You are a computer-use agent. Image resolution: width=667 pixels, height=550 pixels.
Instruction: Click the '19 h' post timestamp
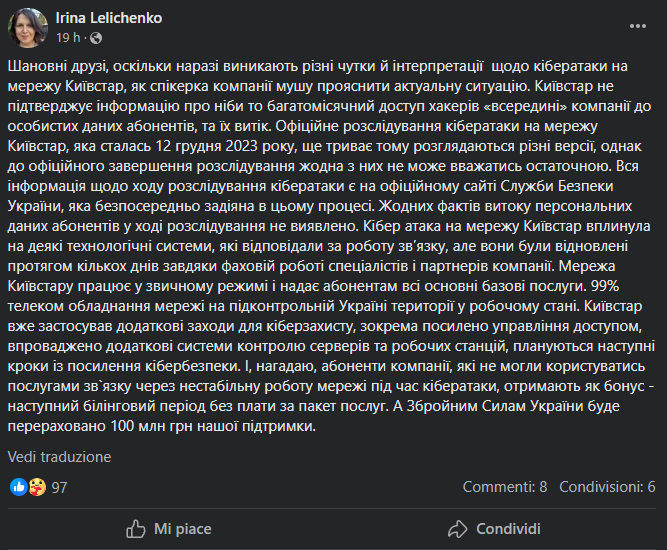click(68, 38)
